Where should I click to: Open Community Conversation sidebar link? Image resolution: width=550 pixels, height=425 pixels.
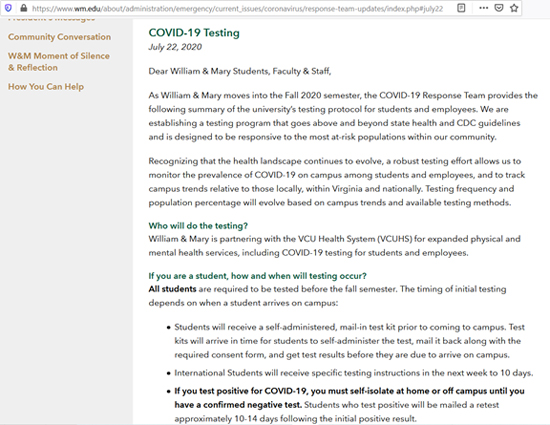coord(59,37)
